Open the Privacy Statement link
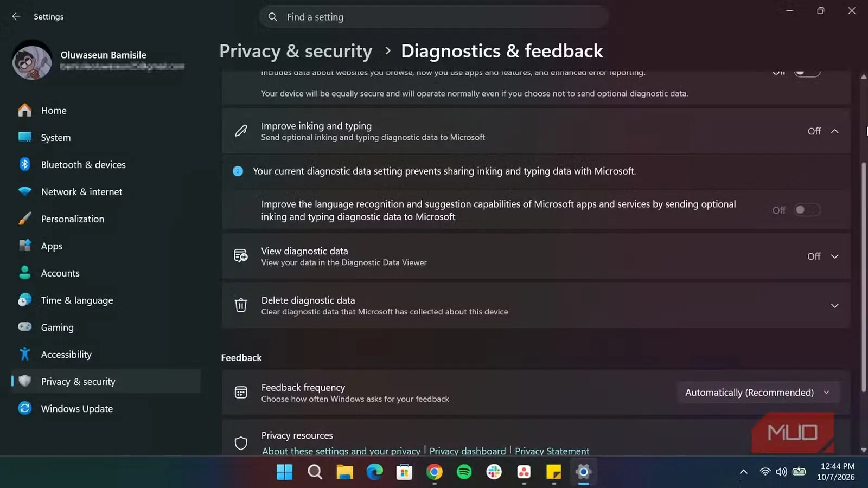This screenshot has height=488, width=868. [552, 451]
